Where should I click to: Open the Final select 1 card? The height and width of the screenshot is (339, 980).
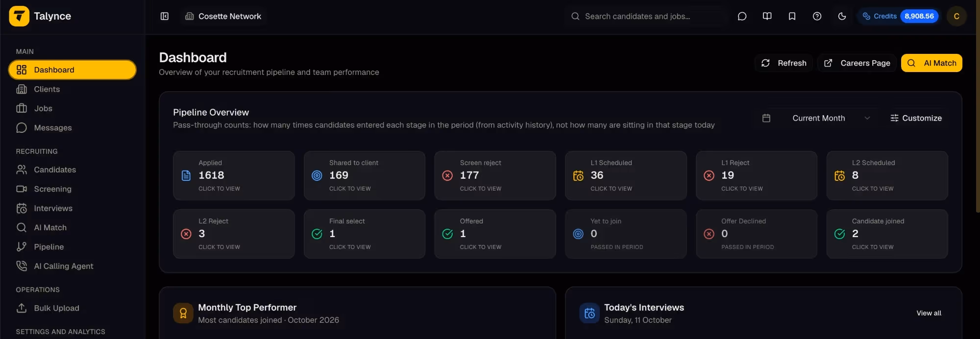[x=365, y=234]
